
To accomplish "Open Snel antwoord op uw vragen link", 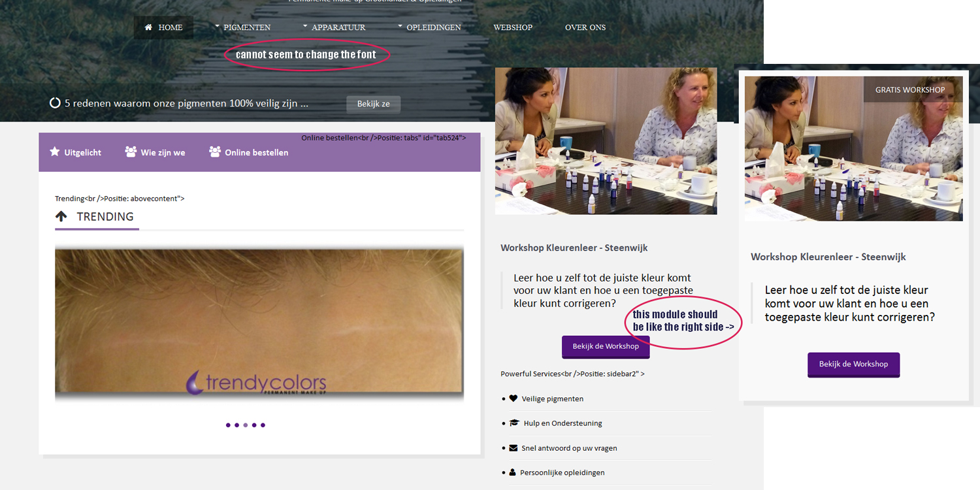I will point(569,448).
